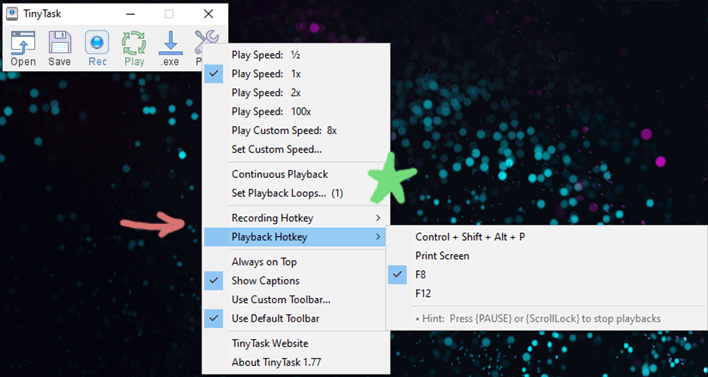Viewport: 708px width, 377px height.
Task: Select Play Speed ½
Action: (x=296, y=55)
